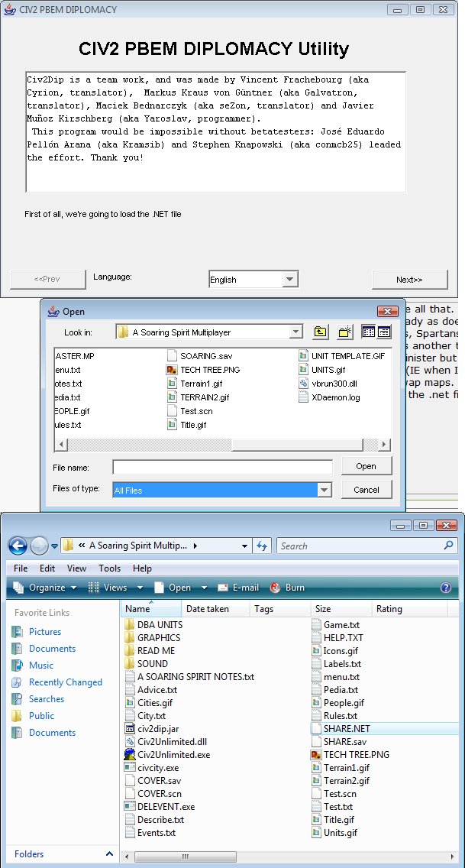Click the Explorer Back arrow button
465x868 pixels.
click(18, 546)
